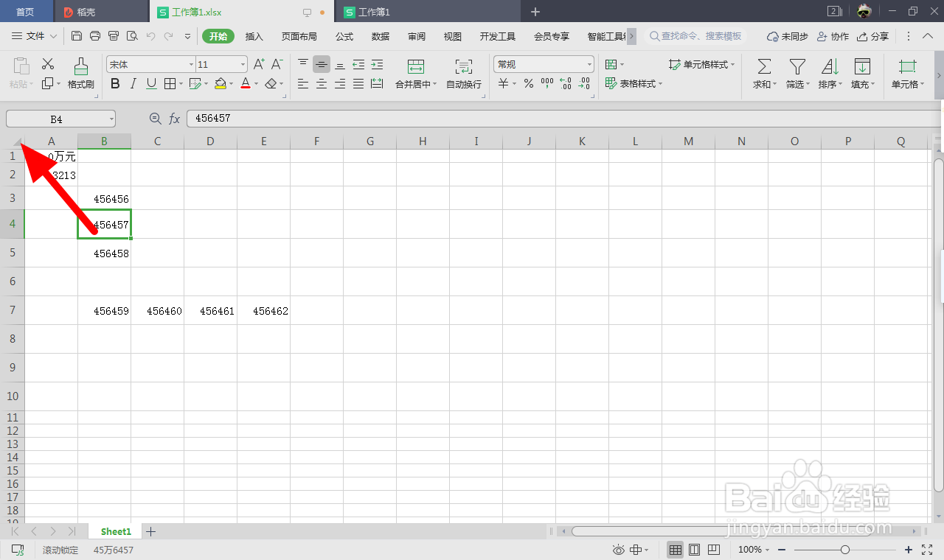Apply red font color A
Viewport: 944px width, 560px height.
click(246, 84)
